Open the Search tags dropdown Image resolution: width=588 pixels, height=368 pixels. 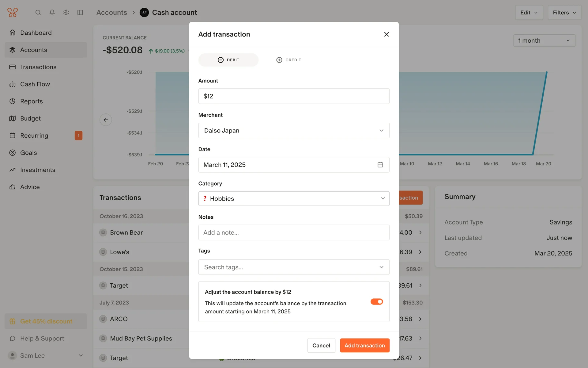294,267
